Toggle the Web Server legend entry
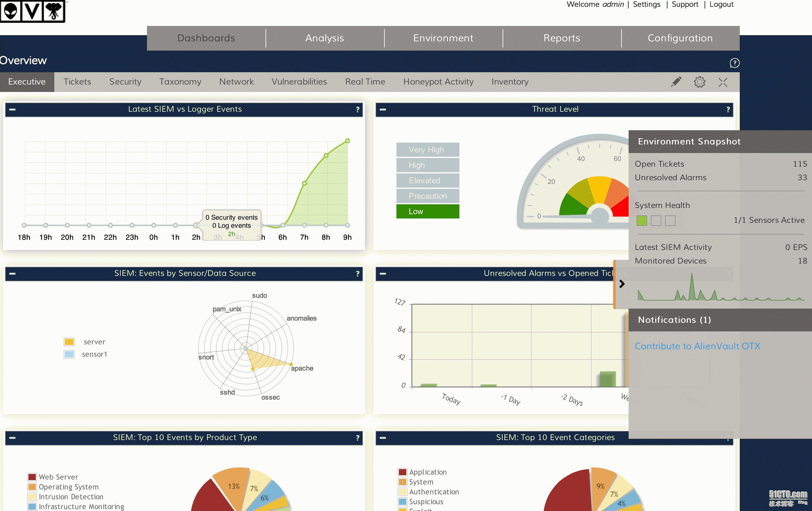 [x=53, y=477]
